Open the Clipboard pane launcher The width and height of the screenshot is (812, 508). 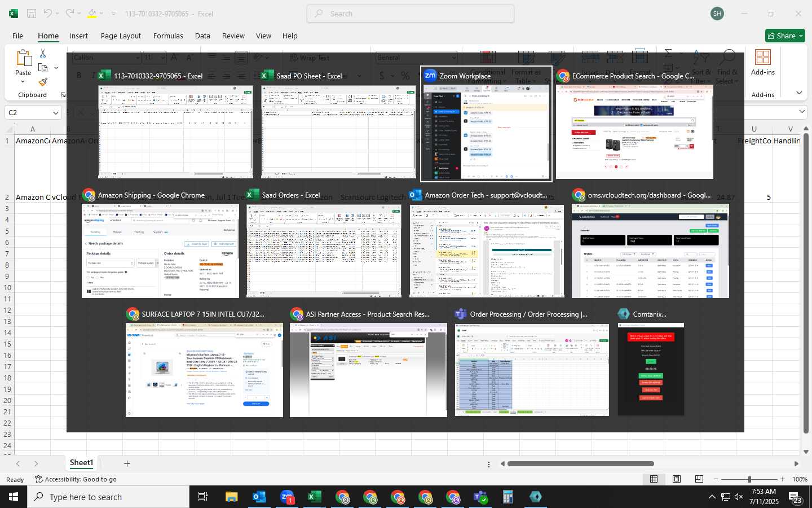click(x=63, y=95)
